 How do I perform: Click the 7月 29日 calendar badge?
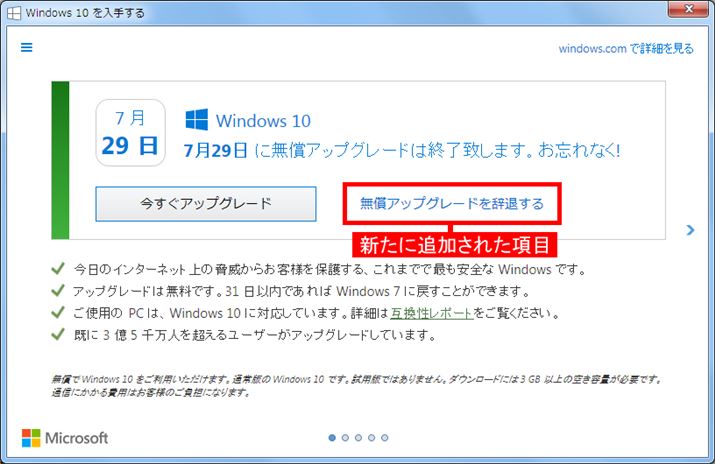pos(130,133)
